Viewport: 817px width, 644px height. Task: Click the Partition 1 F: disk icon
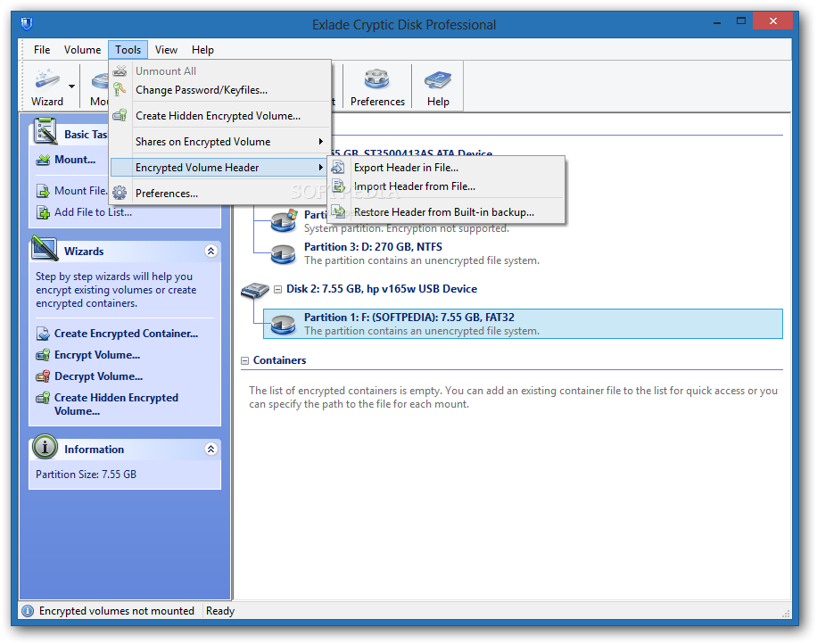coord(283,324)
